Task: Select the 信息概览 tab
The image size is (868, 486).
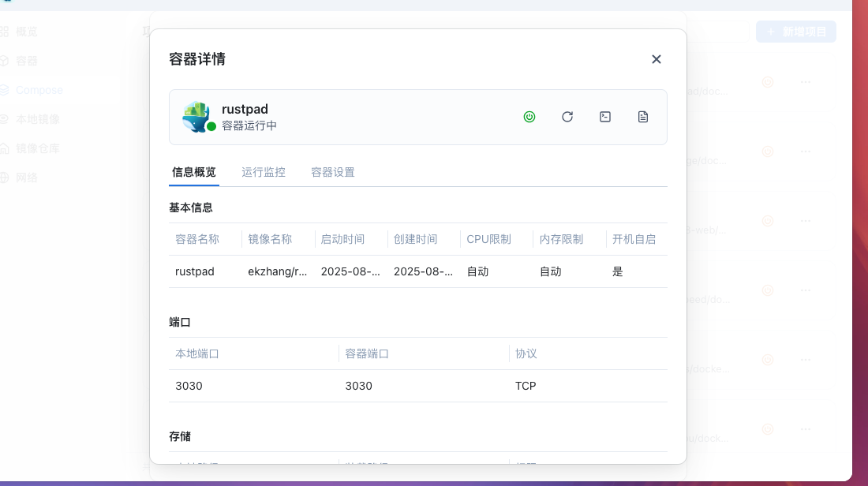Action: coord(194,172)
